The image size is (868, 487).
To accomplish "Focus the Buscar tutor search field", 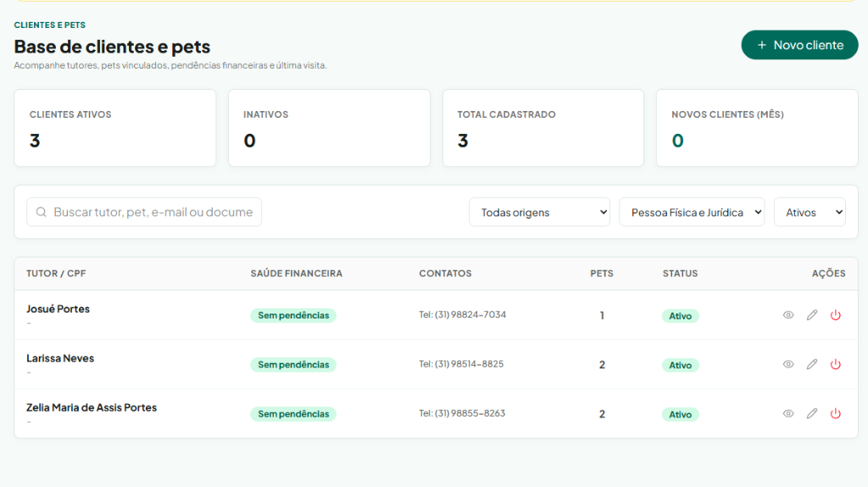I will click(144, 212).
